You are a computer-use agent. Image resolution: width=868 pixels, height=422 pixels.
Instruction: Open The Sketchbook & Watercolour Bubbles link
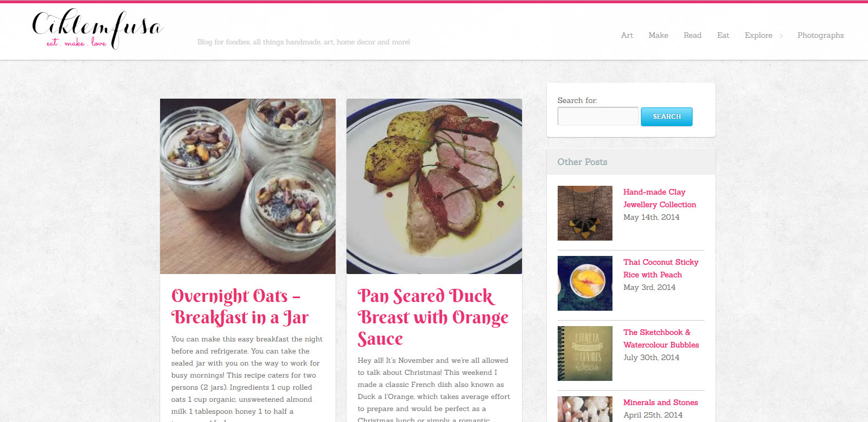click(x=661, y=339)
